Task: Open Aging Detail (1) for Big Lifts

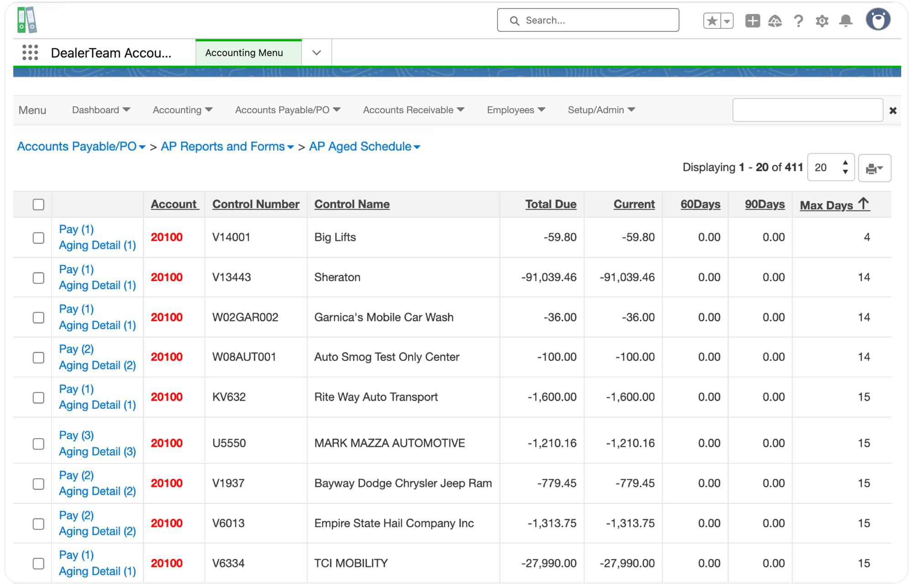Action: tap(97, 245)
